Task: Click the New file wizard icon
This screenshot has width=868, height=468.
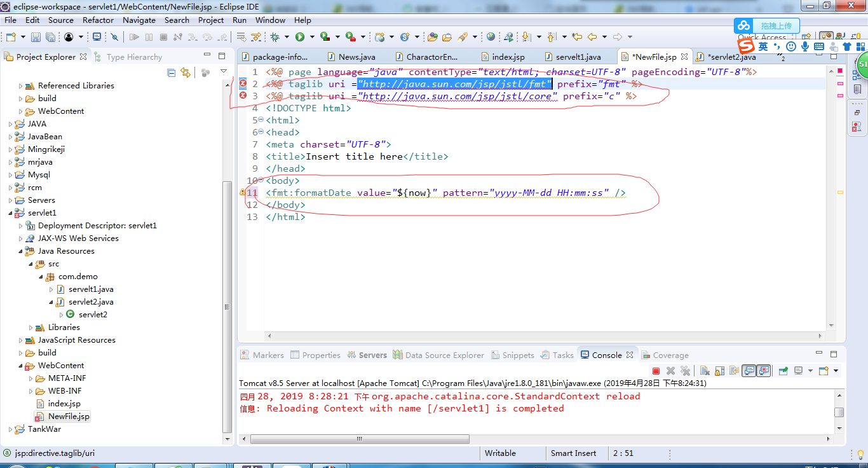Action: click(x=11, y=37)
